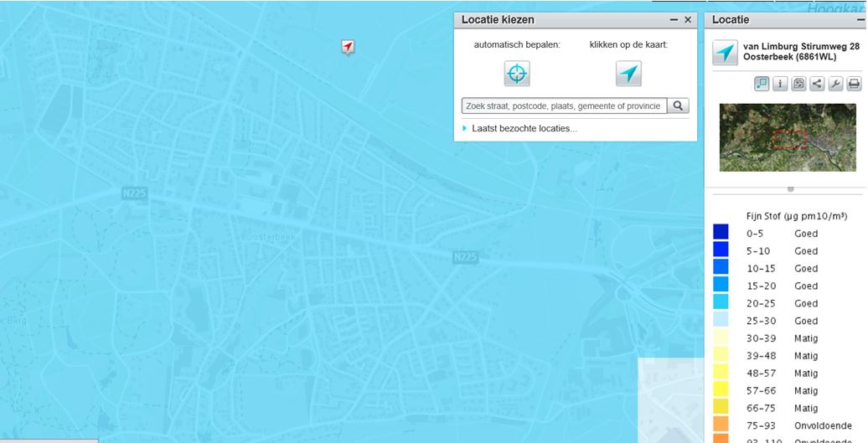The image size is (868, 443).
Task: Click the address text van Limburg Stirumweg 28
Action: click(803, 47)
